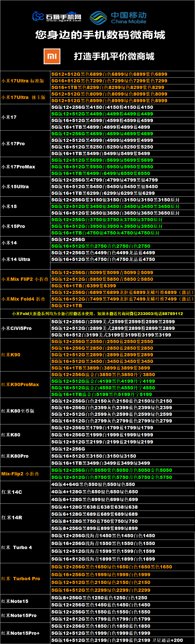Select the 小米17Ultra 徕卡版 model cell

24,97
